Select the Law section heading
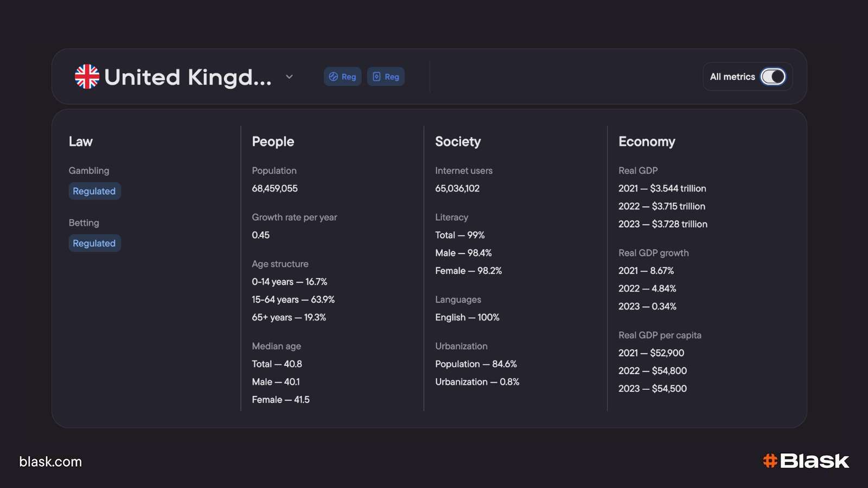This screenshot has height=488, width=868. [x=81, y=142]
